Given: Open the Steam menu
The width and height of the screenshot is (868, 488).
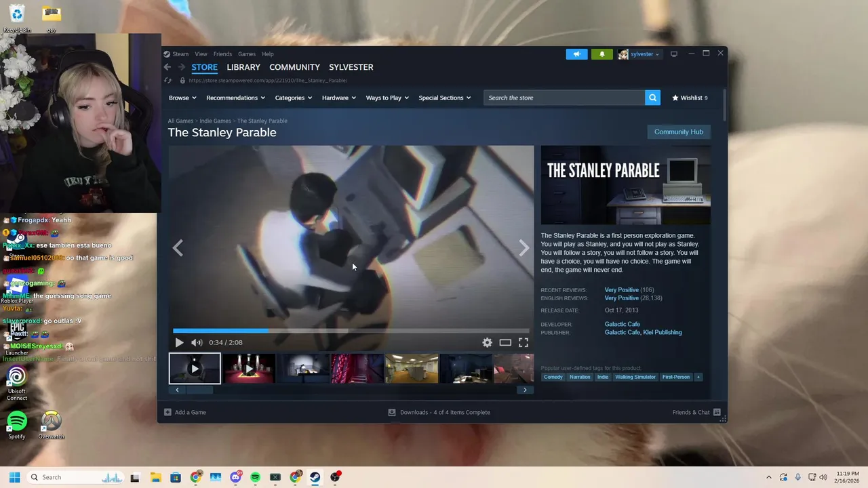Looking at the screenshot, I should (x=180, y=54).
